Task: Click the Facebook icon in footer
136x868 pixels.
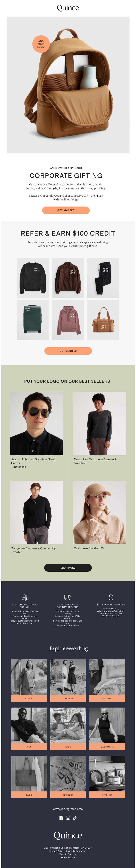Action: point(61,818)
